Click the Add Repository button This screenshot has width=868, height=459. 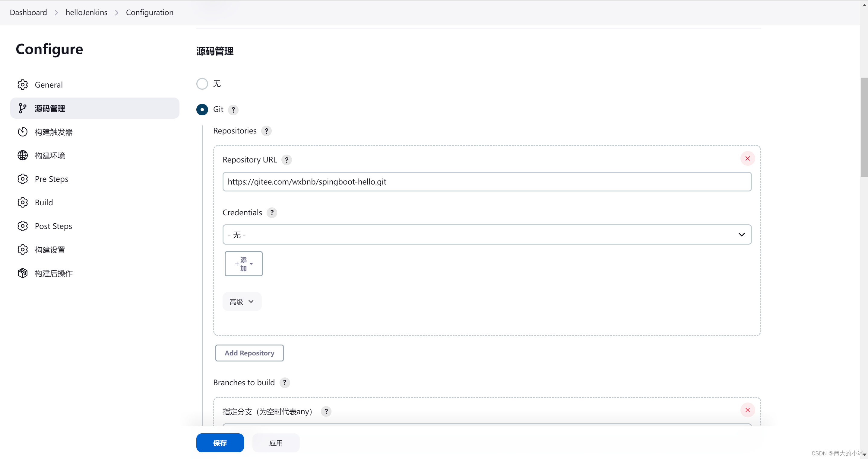click(x=249, y=353)
